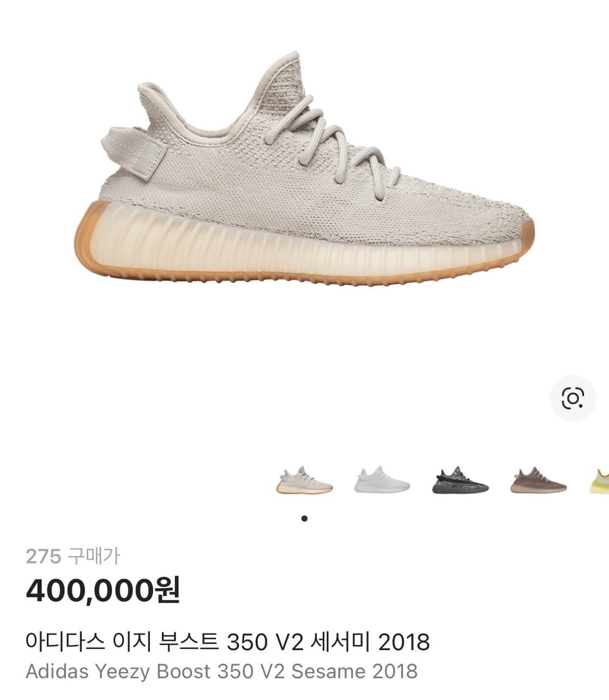This screenshot has height=700, width=609.
Task: Select the white Yeezy thumbnail
Action: pos(382,479)
